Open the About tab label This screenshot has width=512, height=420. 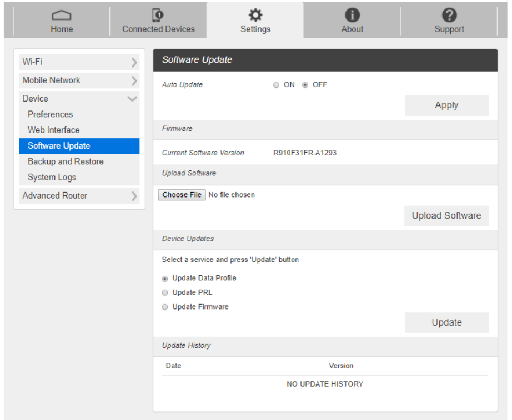tap(352, 29)
